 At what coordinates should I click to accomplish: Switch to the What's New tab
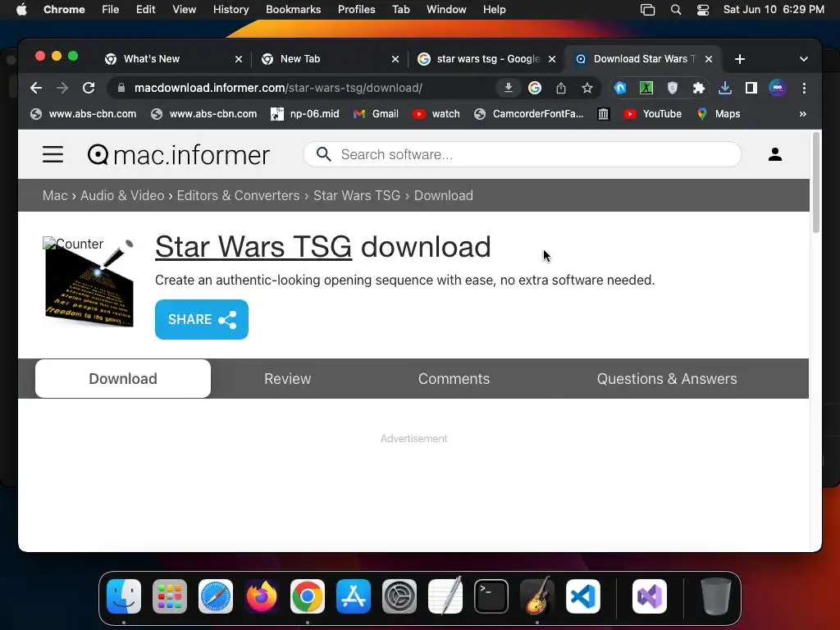pos(172,59)
